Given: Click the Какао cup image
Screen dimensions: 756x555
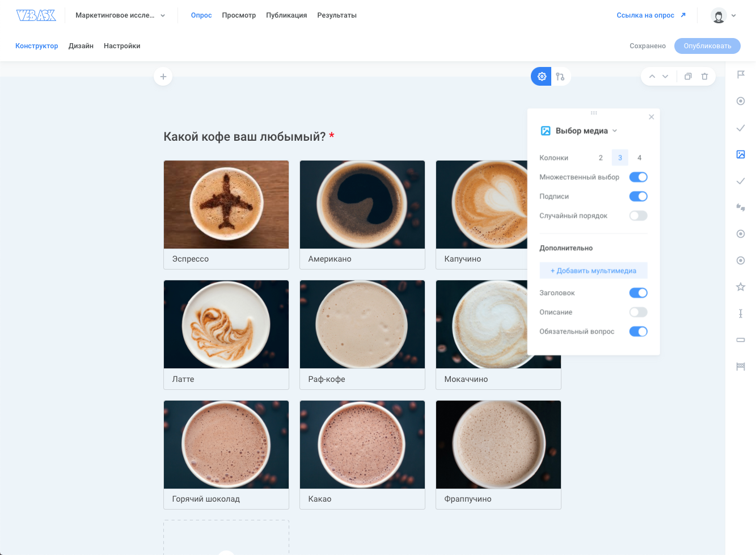Looking at the screenshot, I should 362,444.
